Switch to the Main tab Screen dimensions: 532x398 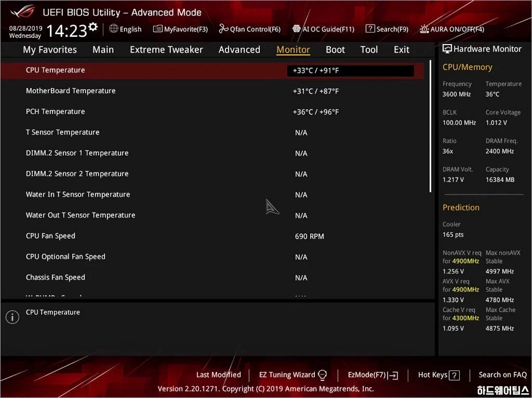click(103, 50)
